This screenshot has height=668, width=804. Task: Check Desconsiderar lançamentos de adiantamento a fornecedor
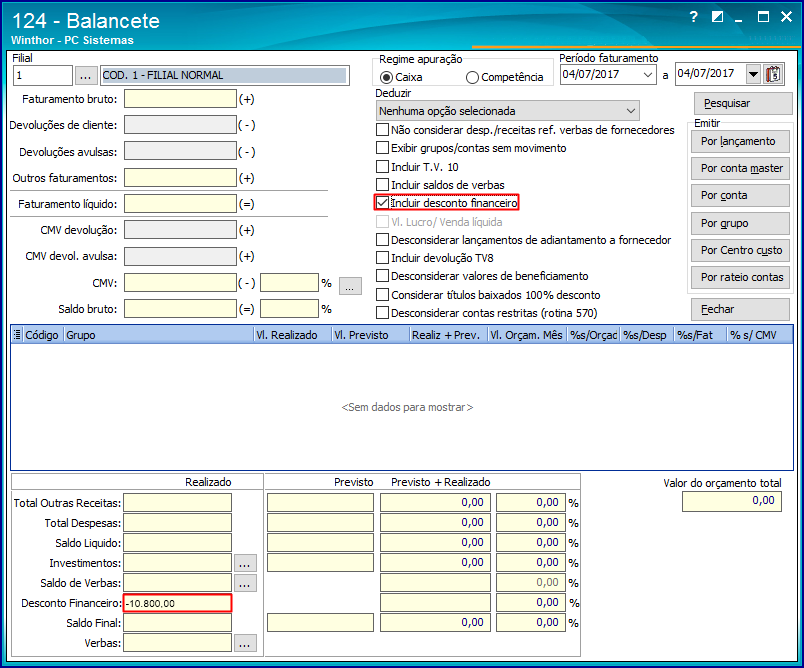pyautogui.click(x=383, y=240)
